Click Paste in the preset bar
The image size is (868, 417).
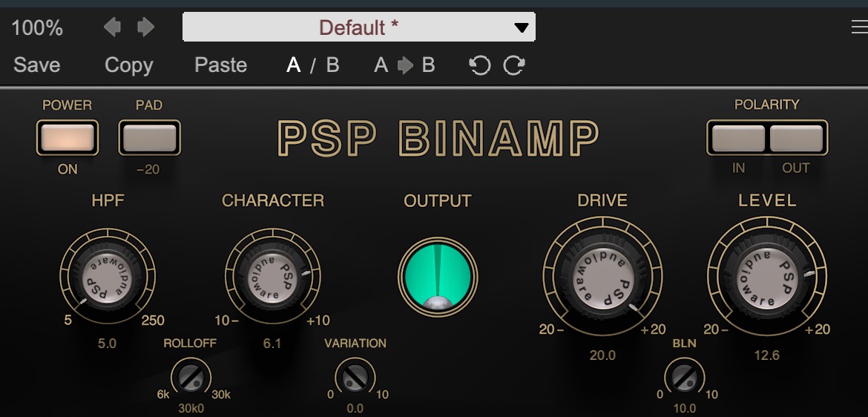point(220,65)
